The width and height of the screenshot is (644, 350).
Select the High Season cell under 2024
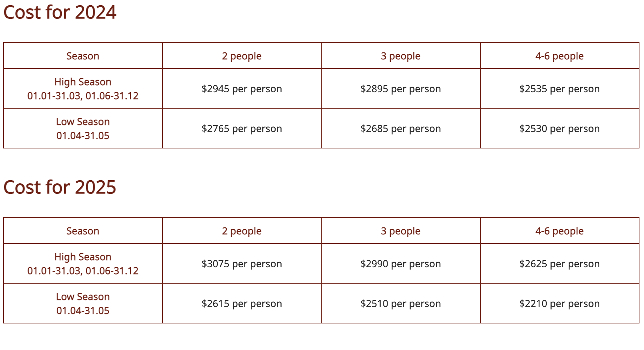pos(83,89)
